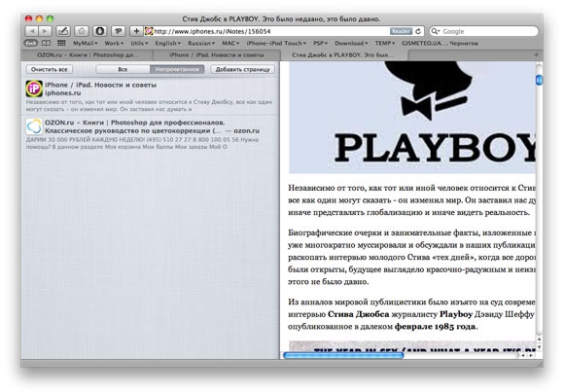Screen dimensions: 564x392
Task: Expand the English bookmarks folder
Action: (167, 43)
